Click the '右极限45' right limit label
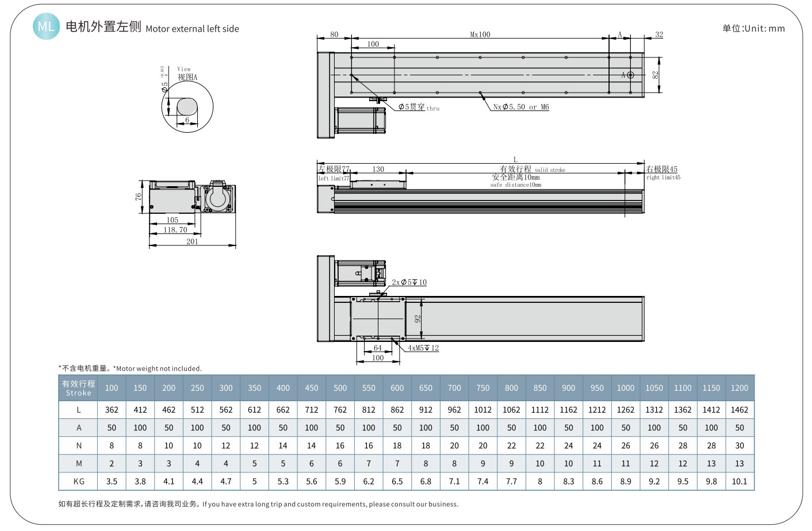The image size is (812, 531). 662,169
